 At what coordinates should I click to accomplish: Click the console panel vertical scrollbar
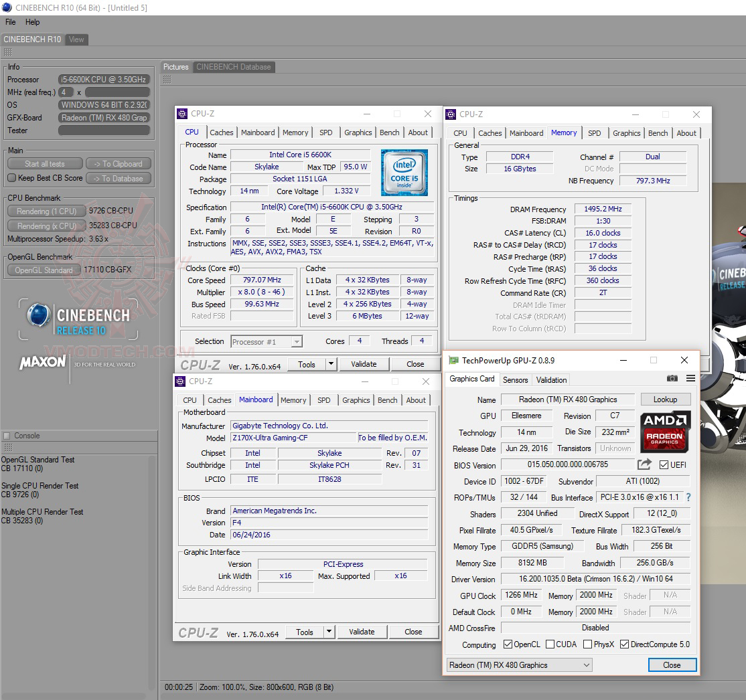[153, 573]
